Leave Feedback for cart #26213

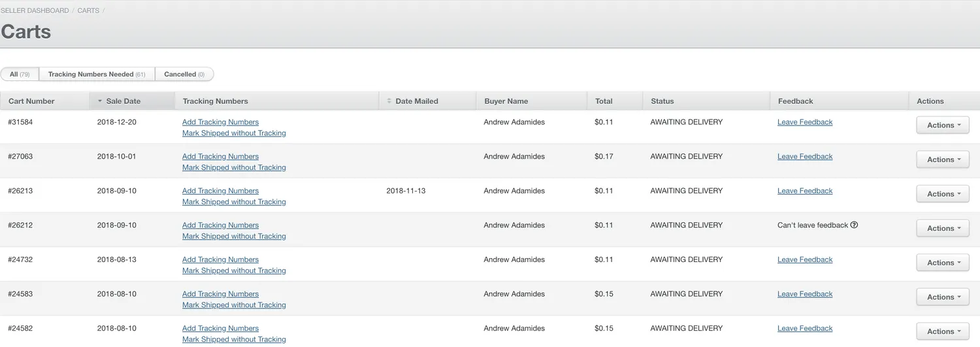[805, 191]
